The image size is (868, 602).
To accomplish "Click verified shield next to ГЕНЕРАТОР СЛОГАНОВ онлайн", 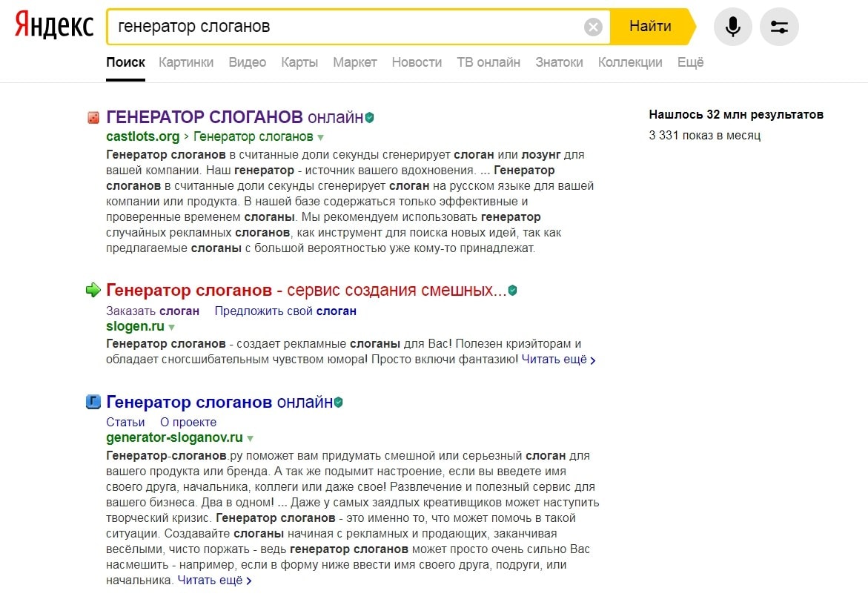I will (x=369, y=117).
